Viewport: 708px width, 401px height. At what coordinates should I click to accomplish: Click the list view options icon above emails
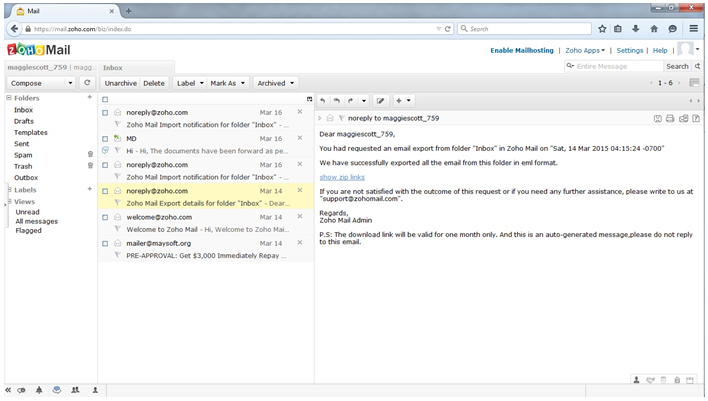coord(309,99)
